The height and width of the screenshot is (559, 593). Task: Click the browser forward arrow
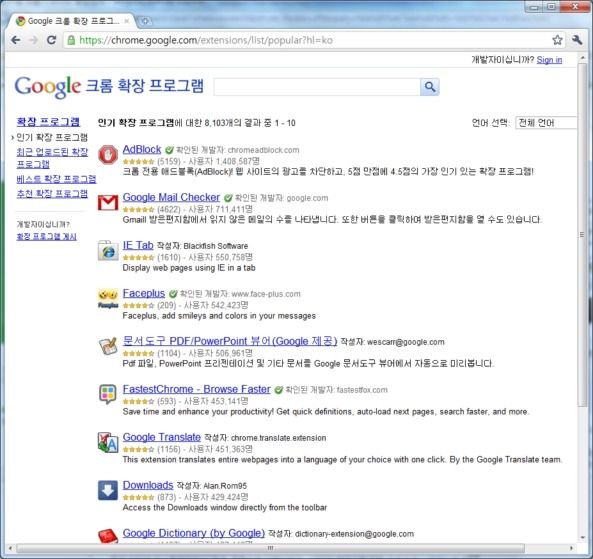[x=33, y=40]
